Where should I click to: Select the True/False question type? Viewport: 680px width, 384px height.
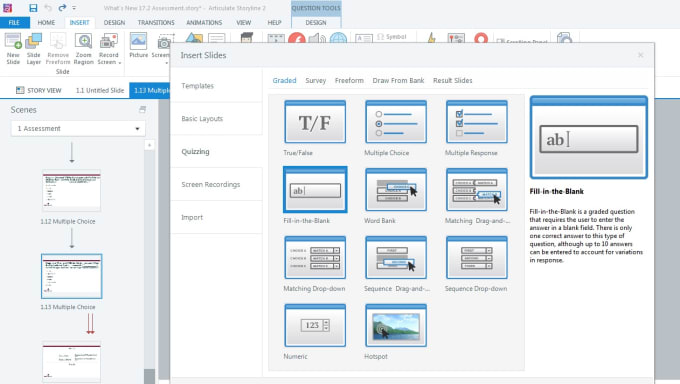(x=315, y=122)
